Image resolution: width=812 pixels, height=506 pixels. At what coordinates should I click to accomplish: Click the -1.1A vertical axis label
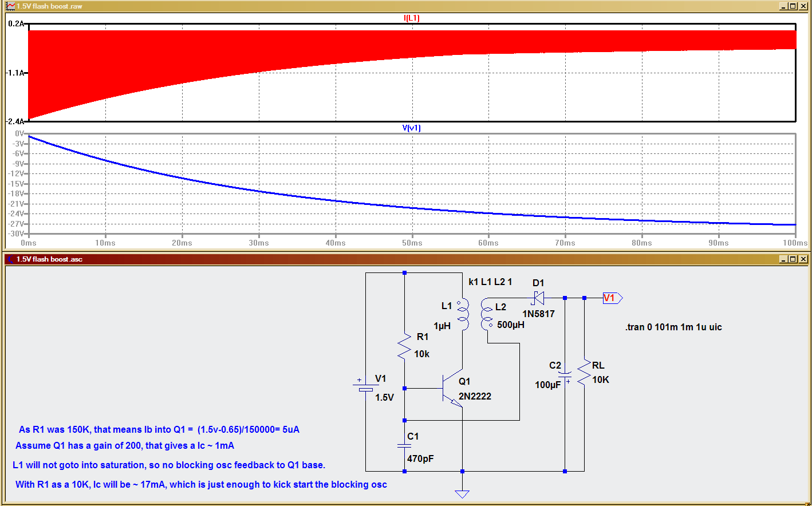14,73
